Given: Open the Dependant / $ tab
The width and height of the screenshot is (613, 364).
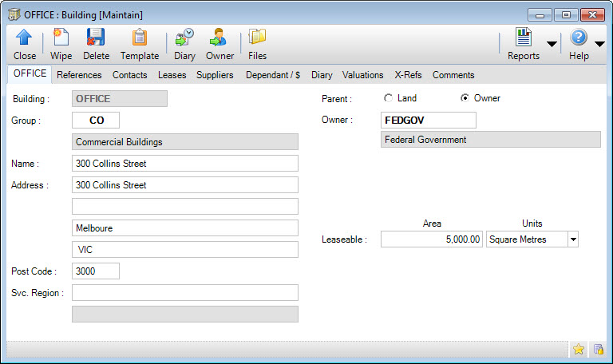Looking at the screenshot, I should (x=273, y=75).
